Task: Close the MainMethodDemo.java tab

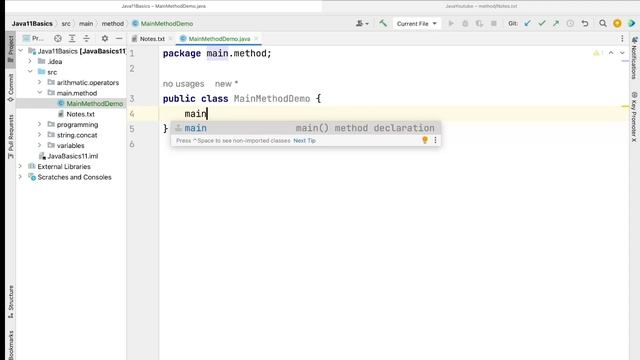Action: pos(256,39)
